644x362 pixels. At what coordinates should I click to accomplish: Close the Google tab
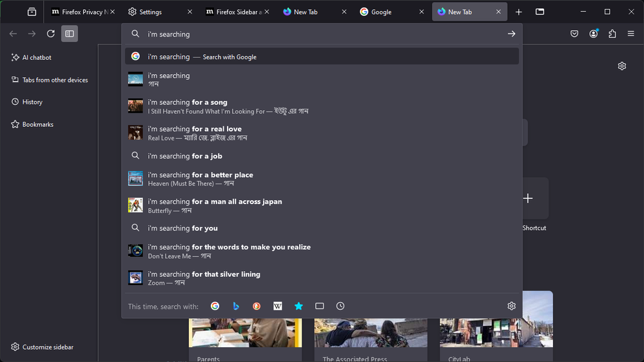tap(422, 12)
